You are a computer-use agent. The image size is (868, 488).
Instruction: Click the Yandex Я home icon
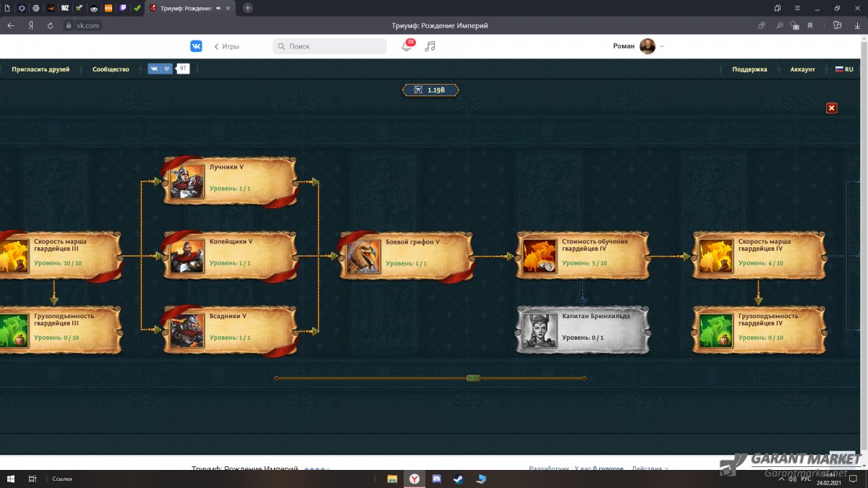pyautogui.click(x=31, y=25)
